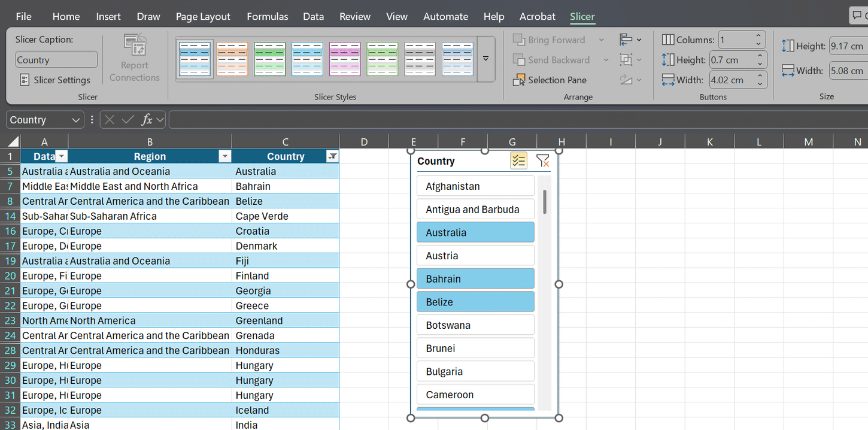Click the Align objects icon
868x430 pixels.
(626, 39)
